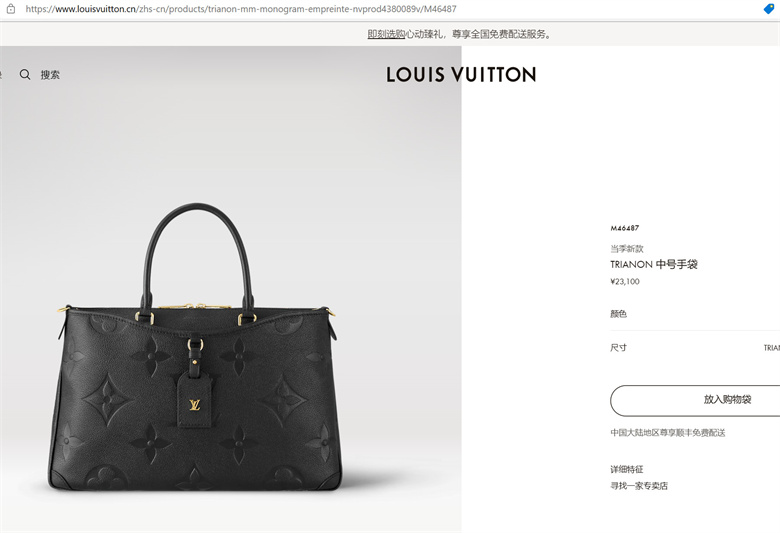
Task: Click the site security lock icon
Action: [x=10, y=8]
